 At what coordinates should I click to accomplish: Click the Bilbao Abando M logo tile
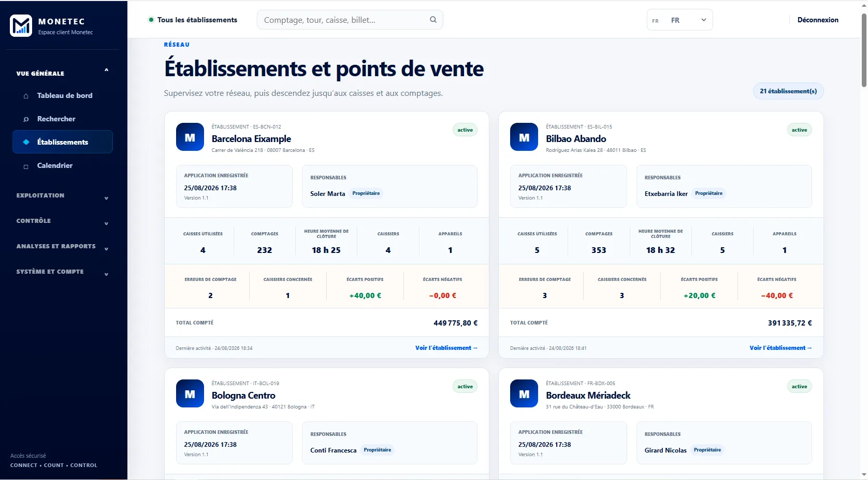click(524, 137)
